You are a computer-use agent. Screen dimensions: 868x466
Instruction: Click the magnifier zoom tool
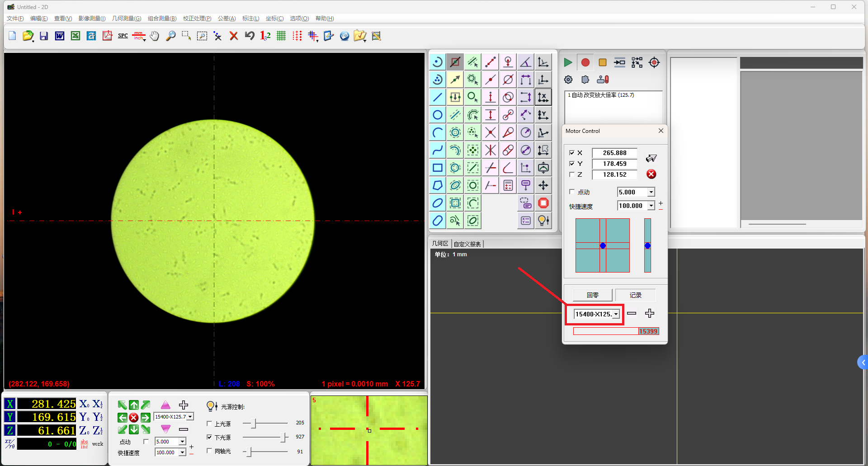pos(170,36)
